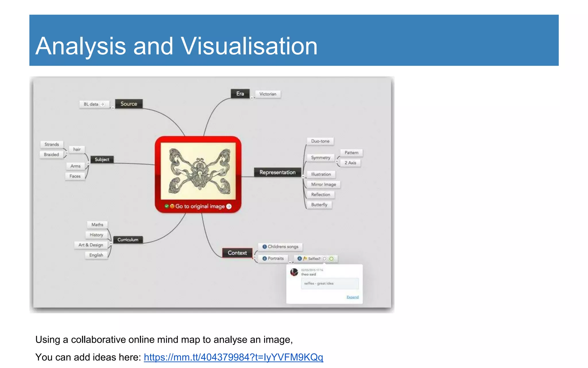Open the comment bubble icon on Selfies node
Screen dimensions: 588x368
[x=324, y=259]
